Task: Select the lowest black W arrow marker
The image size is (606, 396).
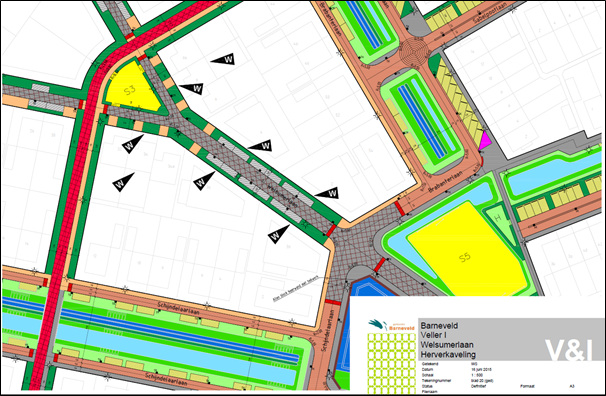Action: coord(278,234)
